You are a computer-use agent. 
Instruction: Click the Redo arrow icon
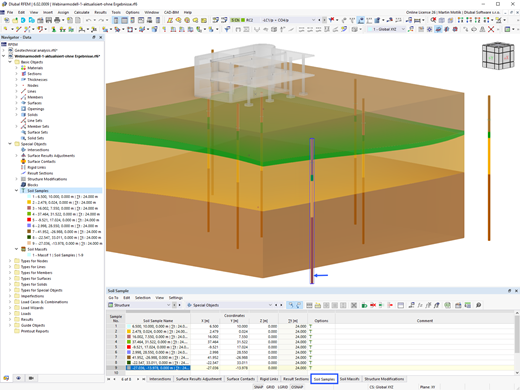[x=102, y=20]
